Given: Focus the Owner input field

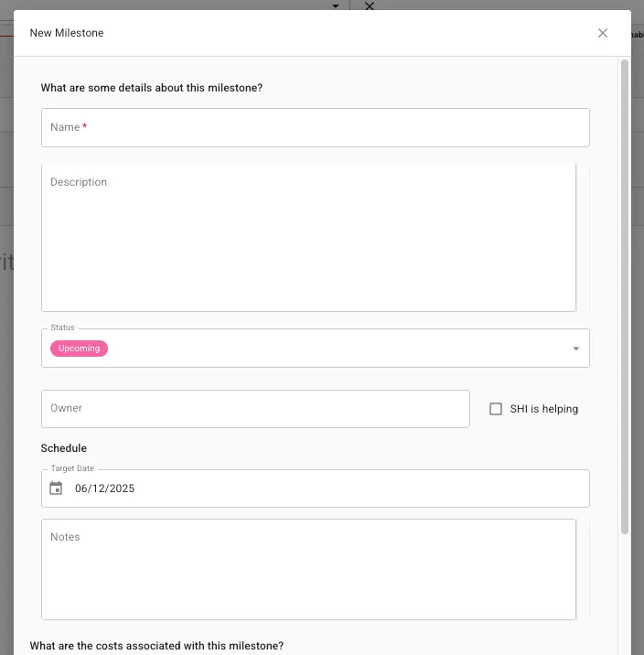Looking at the screenshot, I should coord(255,409).
